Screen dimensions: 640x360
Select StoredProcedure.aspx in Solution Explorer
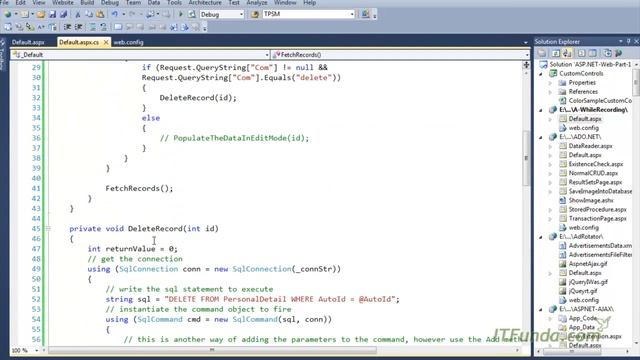pos(598,209)
